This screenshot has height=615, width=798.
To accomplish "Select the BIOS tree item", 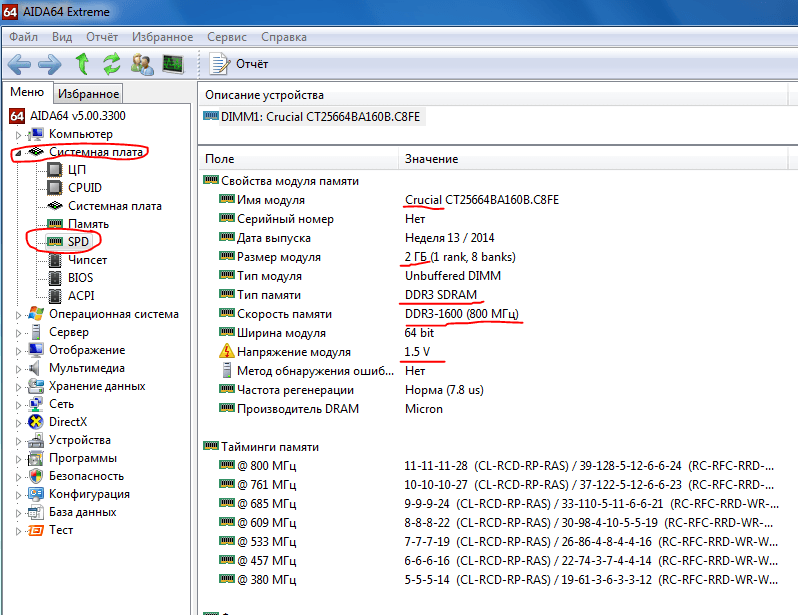I will [80, 277].
